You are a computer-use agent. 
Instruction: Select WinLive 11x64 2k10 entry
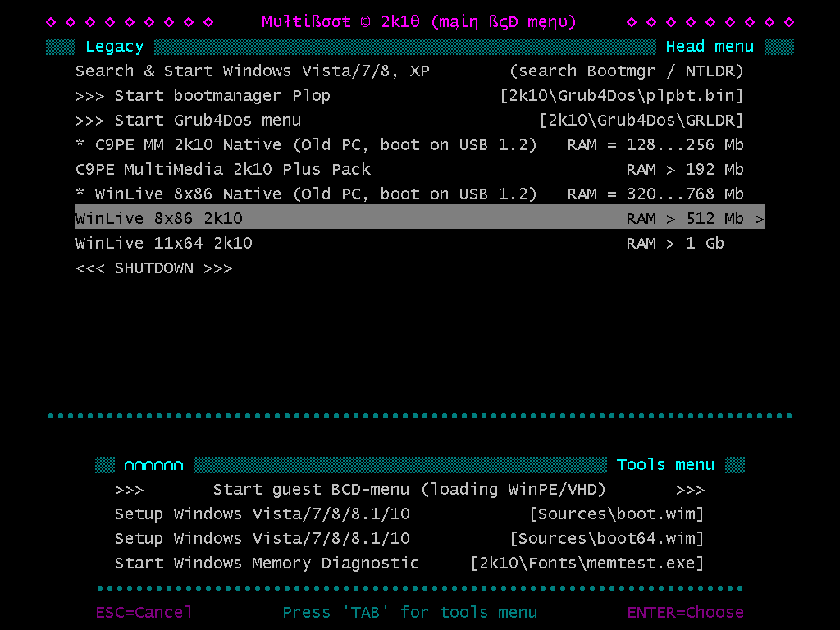pos(399,244)
